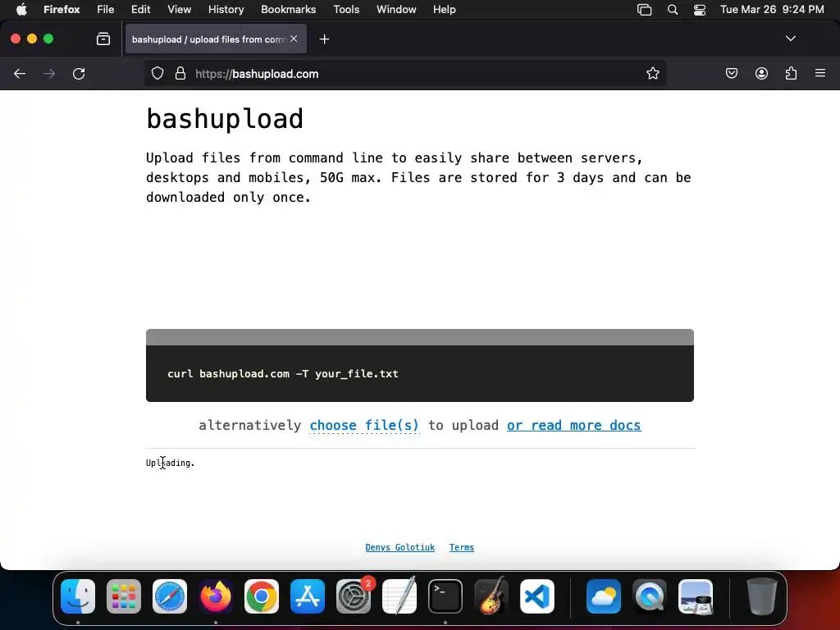Open Weather app from the Dock
Image resolution: width=840 pixels, height=630 pixels.
(x=604, y=596)
